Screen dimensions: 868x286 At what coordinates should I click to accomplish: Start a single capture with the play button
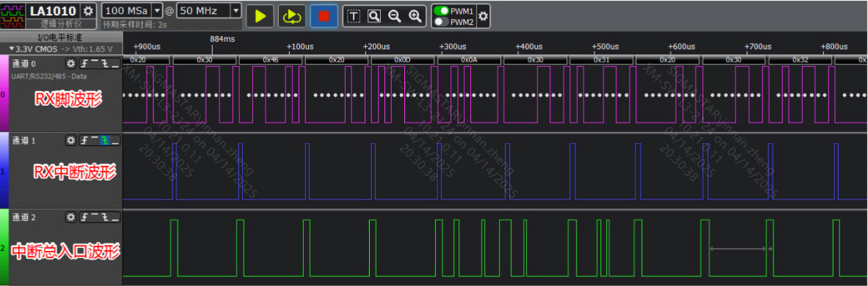click(x=260, y=16)
